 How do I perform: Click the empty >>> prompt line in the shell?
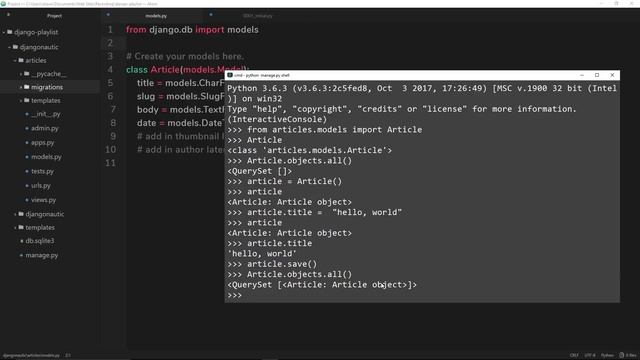234,295
